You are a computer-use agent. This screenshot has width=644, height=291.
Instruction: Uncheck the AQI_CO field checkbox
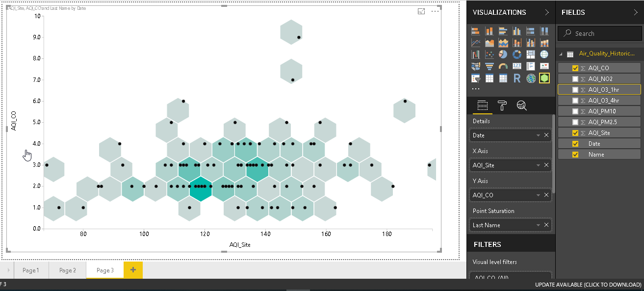pos(575,68)
